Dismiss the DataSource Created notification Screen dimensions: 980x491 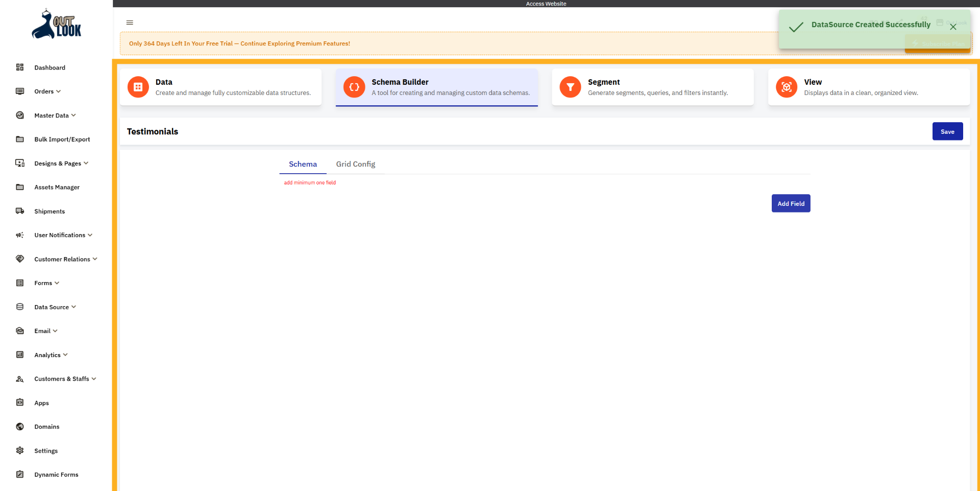pos(953,27)
